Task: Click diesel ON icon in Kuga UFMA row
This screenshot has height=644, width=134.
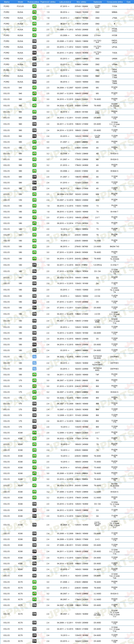Action: point(34,65)
